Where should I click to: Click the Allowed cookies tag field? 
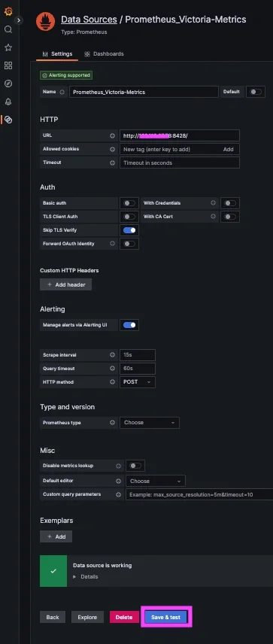coord(180,149)
